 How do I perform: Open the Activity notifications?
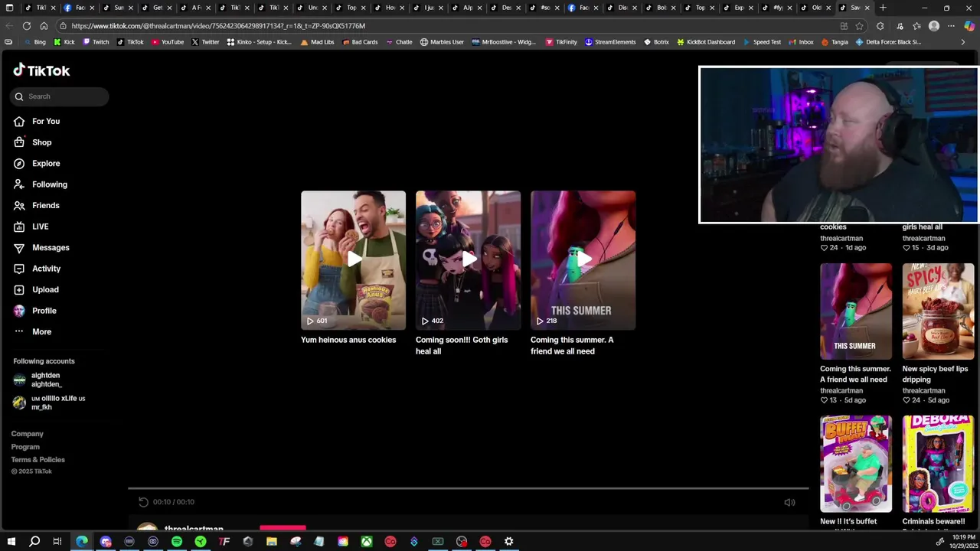tap(38, 269)
